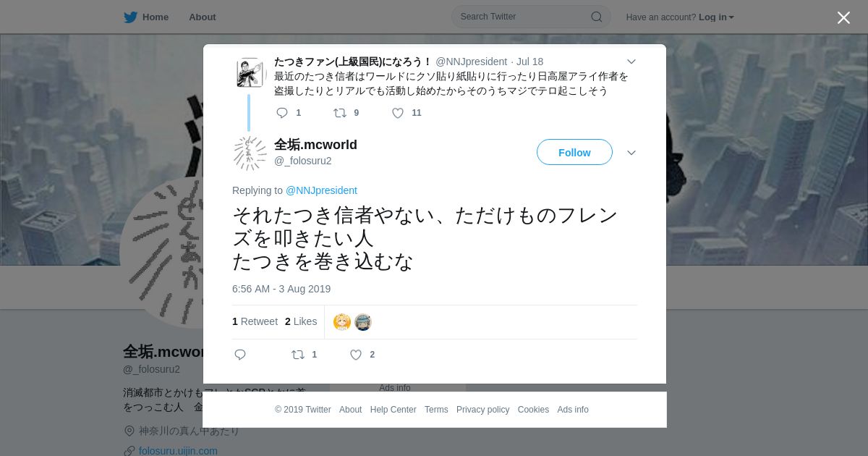Open the About menu item in header
The image size is (868, 456).
click(203, 17)
